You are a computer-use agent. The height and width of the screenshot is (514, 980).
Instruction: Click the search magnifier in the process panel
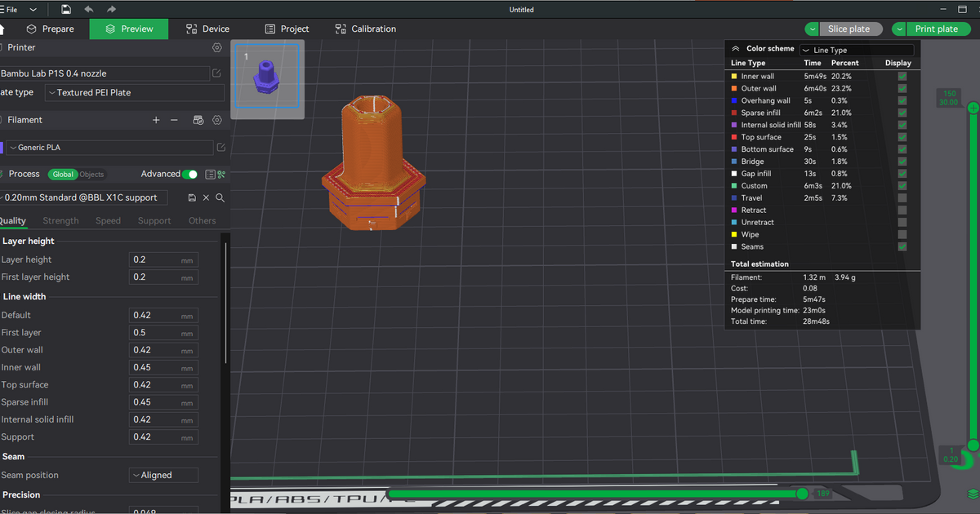coord(219,197)
